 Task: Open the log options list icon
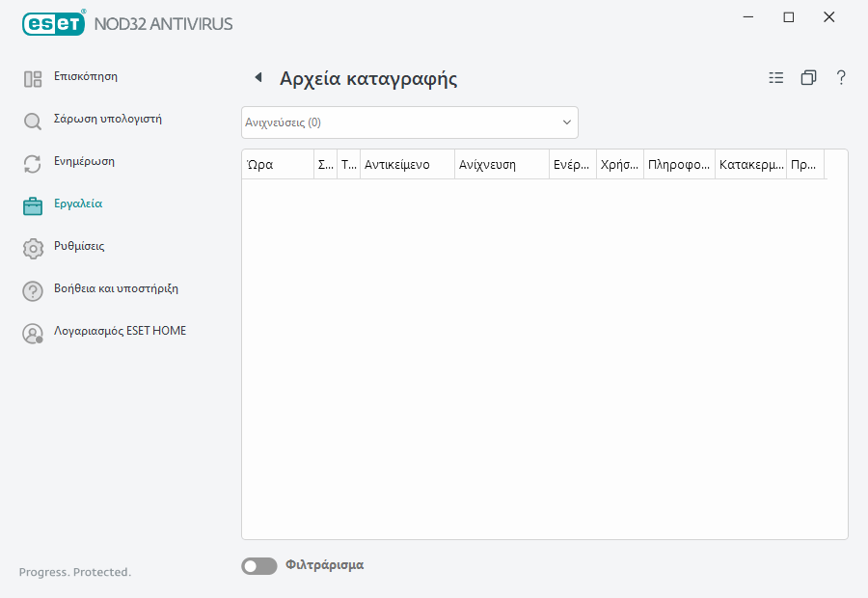point(775,77)
